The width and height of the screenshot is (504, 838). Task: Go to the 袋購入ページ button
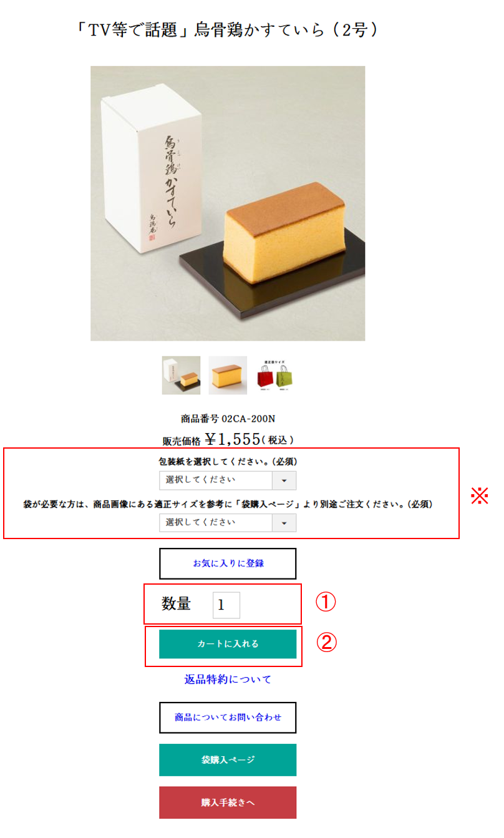[228, 760]
